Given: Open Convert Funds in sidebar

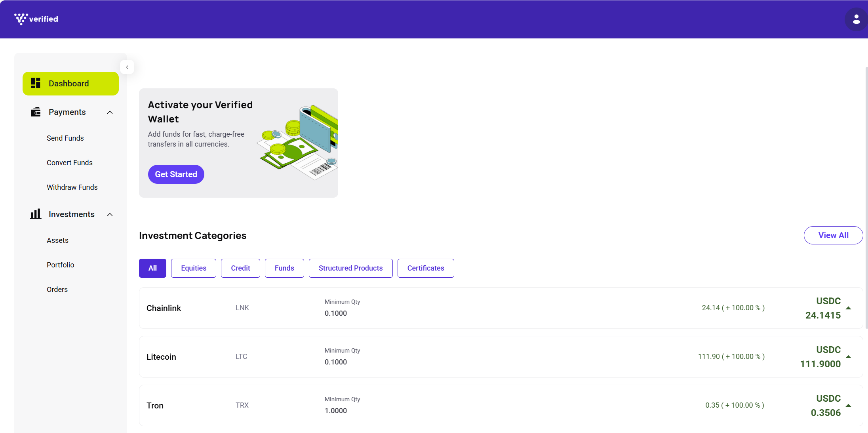Looking at the screenshot, I should coord(70,163).
